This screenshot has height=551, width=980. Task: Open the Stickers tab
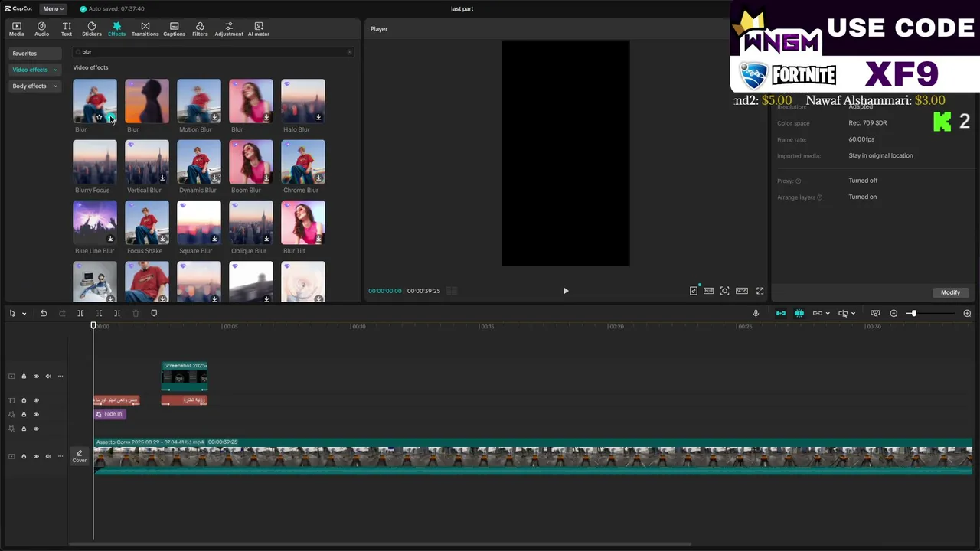[91, 29]
